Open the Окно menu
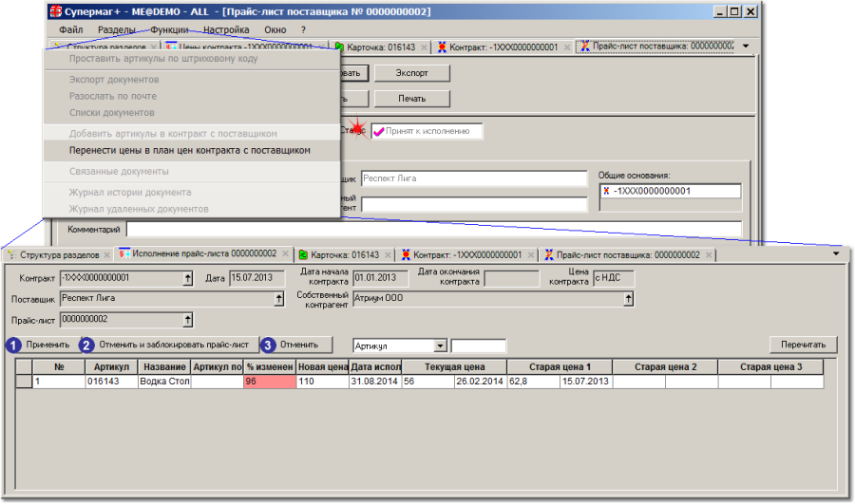Image resolution: width=855 pixels, height=504 pixels. click(275, 29)
